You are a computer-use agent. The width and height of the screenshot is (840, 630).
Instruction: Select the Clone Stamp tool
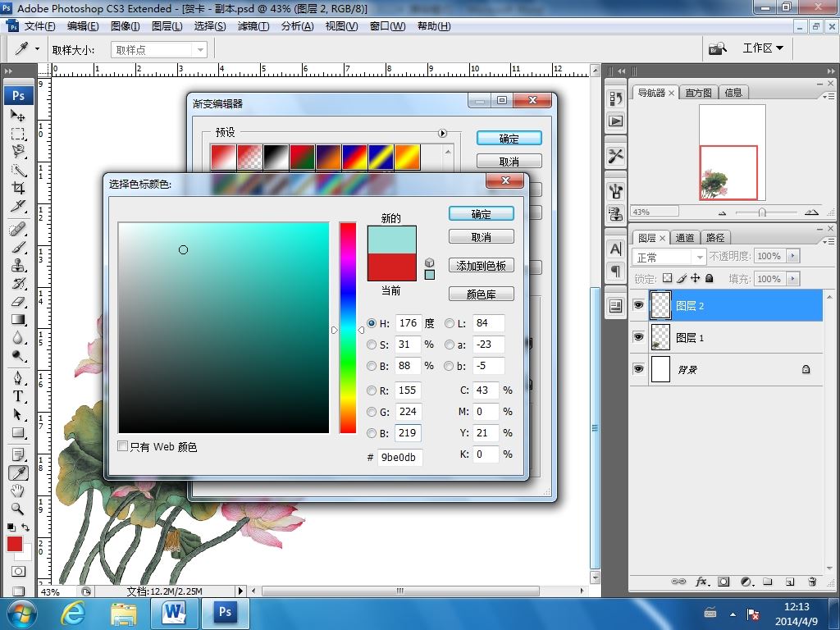(18, 265)
